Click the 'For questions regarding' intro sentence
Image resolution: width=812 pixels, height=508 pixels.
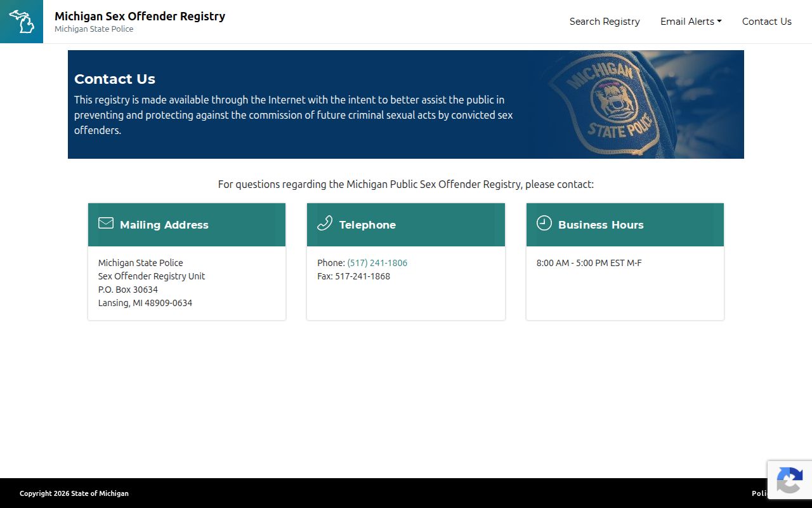(406, 184)
